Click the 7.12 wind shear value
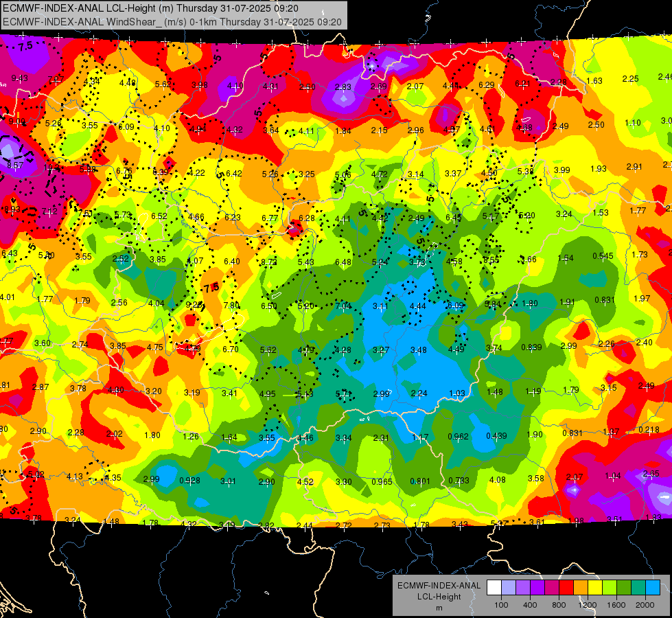The width and height of the screenshot is (672, 618). click(49, 211)
